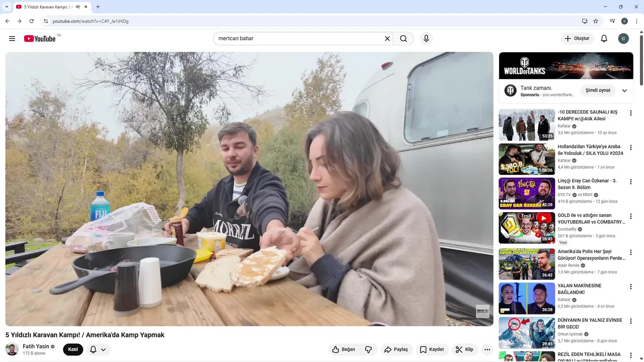Image resolution: width=644 pixels, height=362 pixels.
Task: Join the channel with the Katıl button
Action: tap(73, 349)
